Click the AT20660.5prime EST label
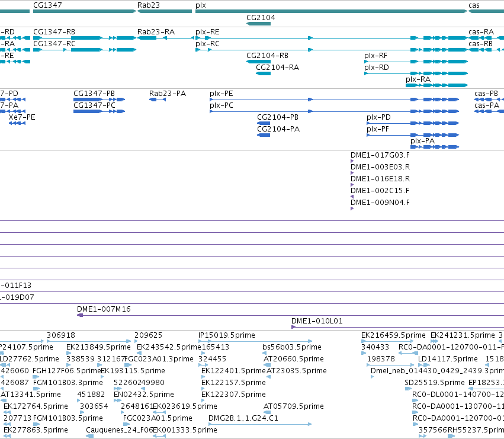The image size is (504, 439). point(294,359)
